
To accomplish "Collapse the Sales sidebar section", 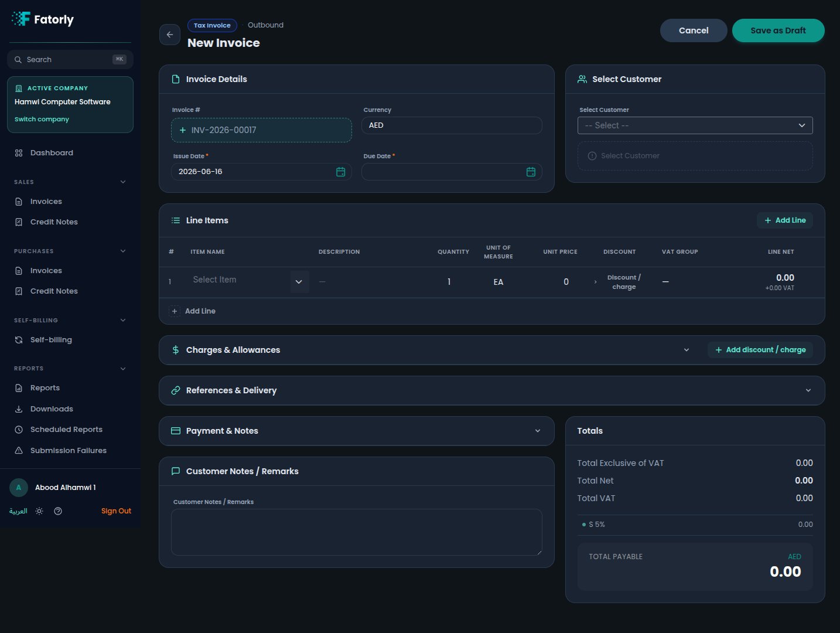I will tap(123, 182).
